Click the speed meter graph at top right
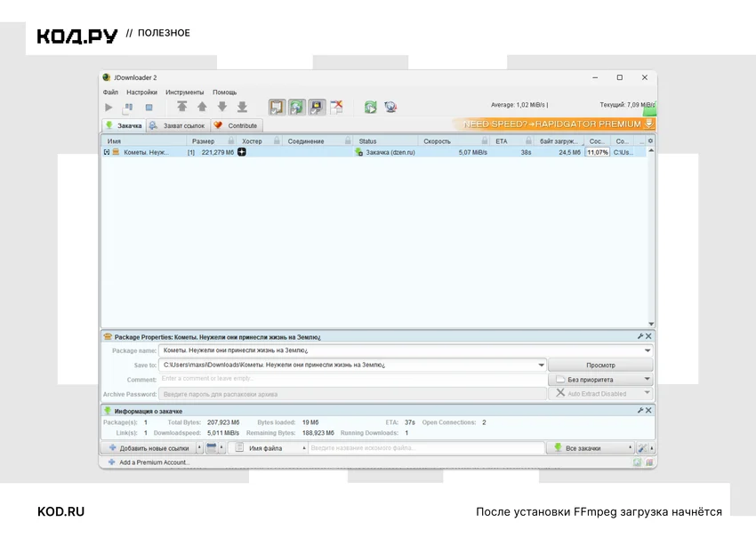This screenshot has width=756, height=538. coord(648,108)
